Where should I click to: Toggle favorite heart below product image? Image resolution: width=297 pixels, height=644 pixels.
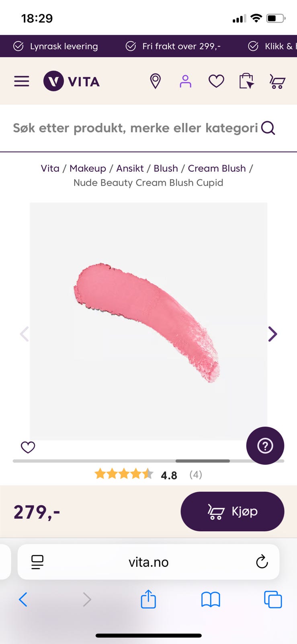click(x=28, y=447)
